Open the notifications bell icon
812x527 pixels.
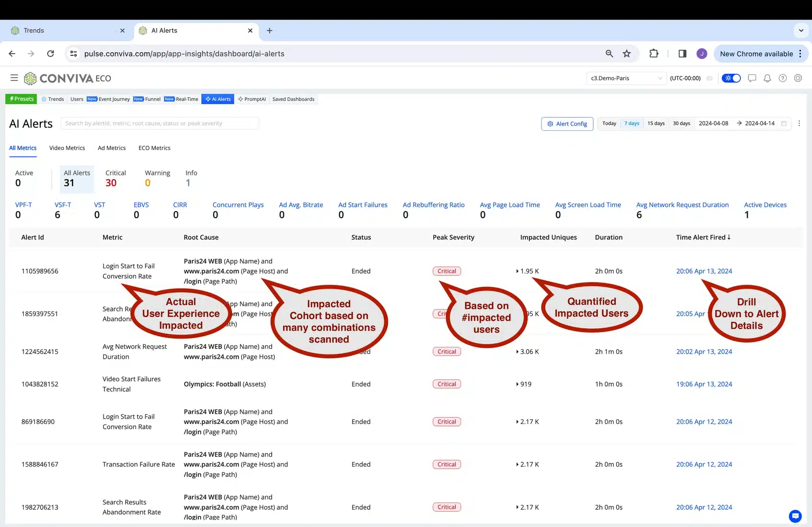coord(767,78)
